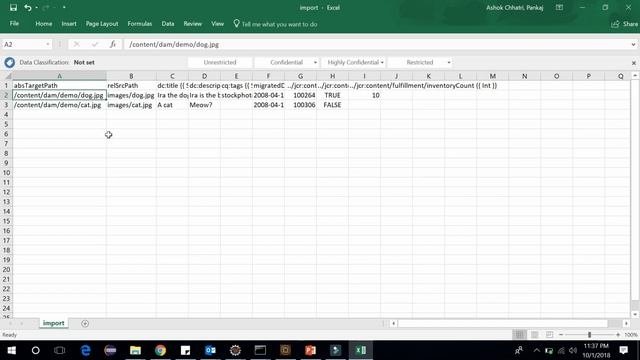This screenshot has height=360, width=640.
Task: Select column A header
Action: point(60,76)
